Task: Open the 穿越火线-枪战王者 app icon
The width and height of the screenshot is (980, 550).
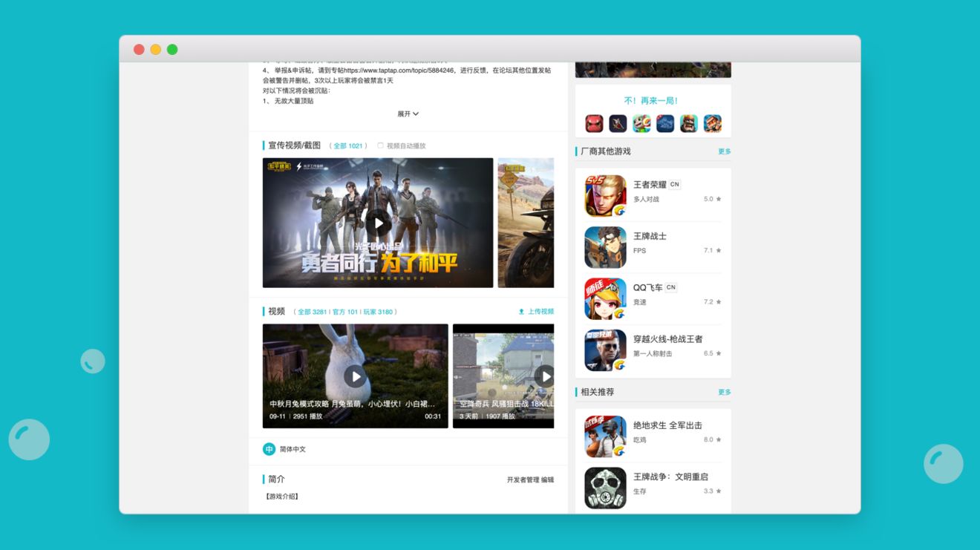Action: [x=605, y=350]
